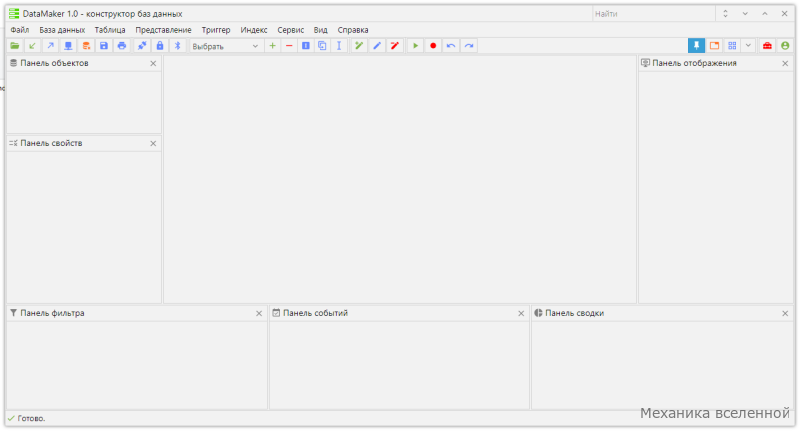This screenshot has width=800, height=431.
Task: Click the blue Save disk icon
Action: [104, 46]
